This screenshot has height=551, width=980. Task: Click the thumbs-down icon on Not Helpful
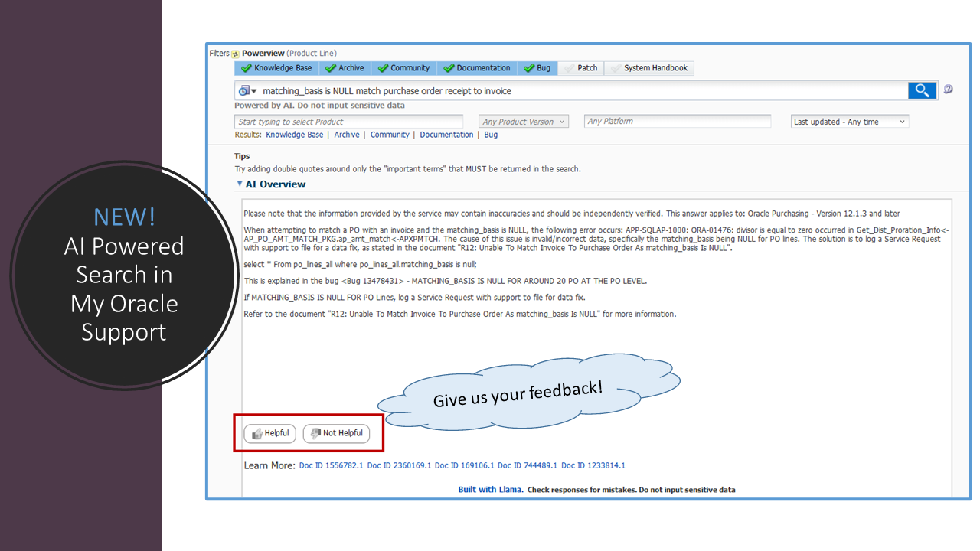(314, 433)
